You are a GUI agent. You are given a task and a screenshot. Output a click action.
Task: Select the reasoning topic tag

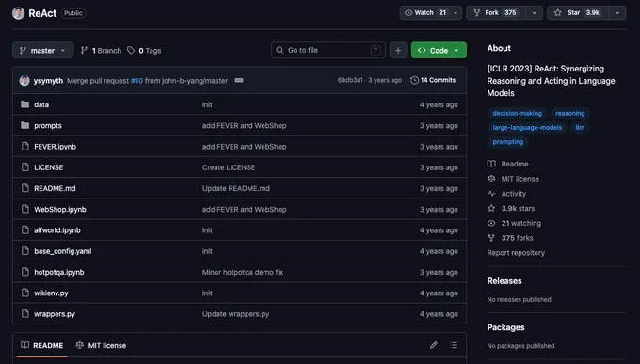(569, 113)
